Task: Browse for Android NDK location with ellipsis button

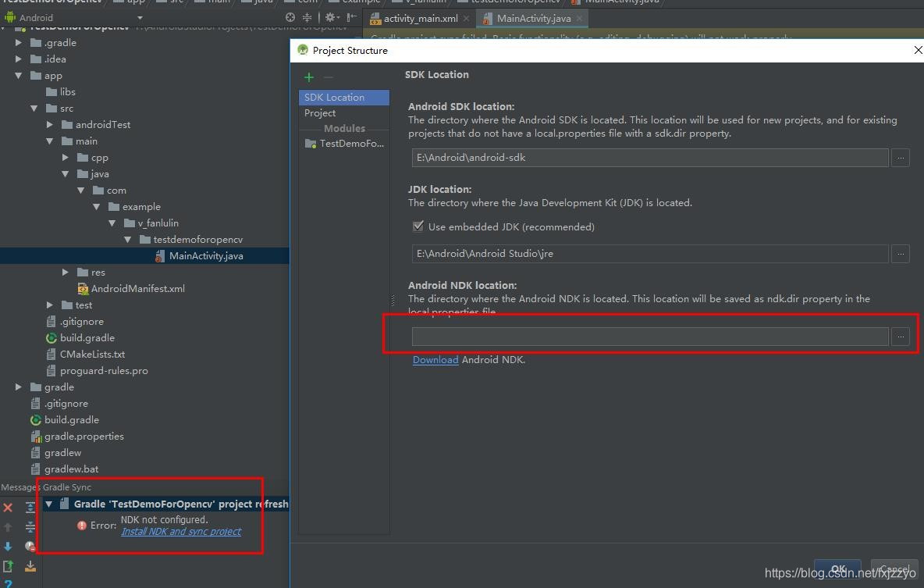Action: pos(901,337)
